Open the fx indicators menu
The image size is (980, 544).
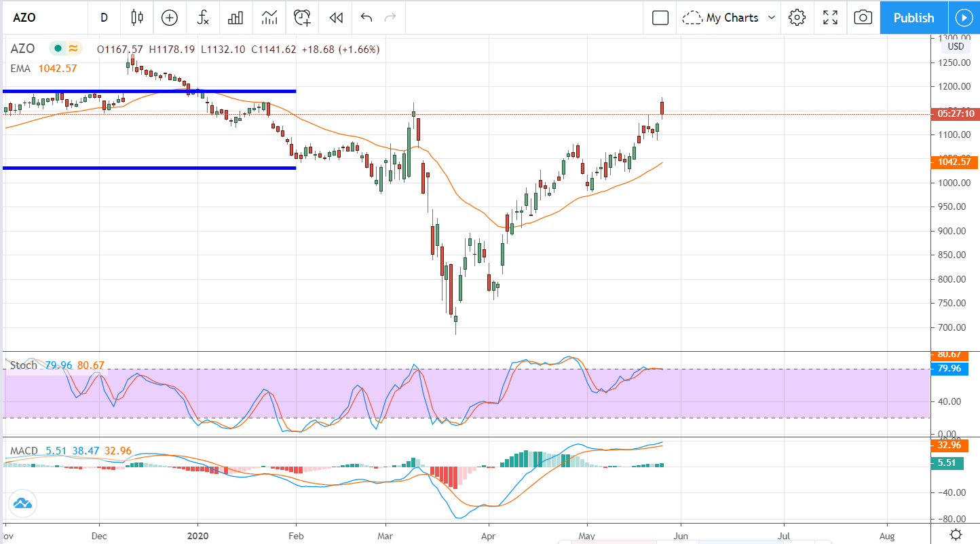tap(202, 18)
